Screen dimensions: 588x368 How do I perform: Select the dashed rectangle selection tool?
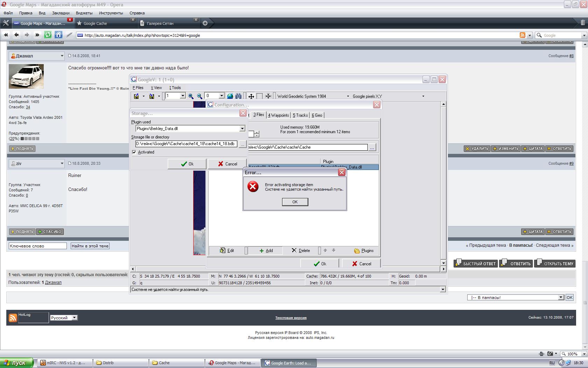[259, 96]
